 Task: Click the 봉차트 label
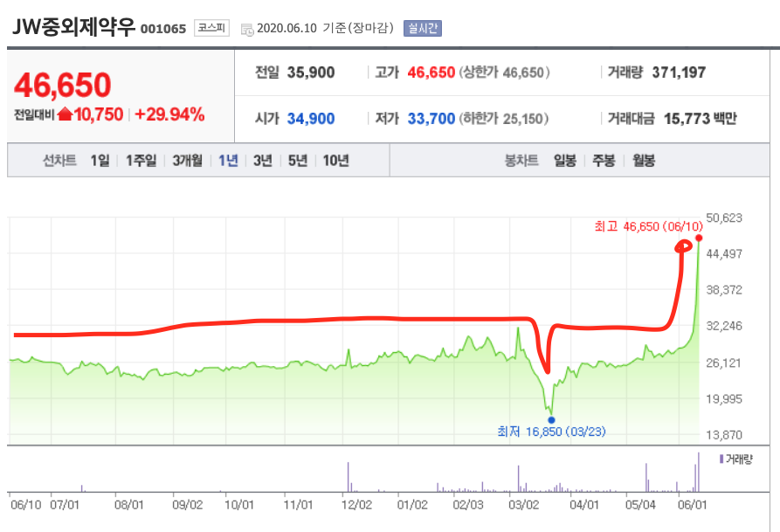pos(521,160)
